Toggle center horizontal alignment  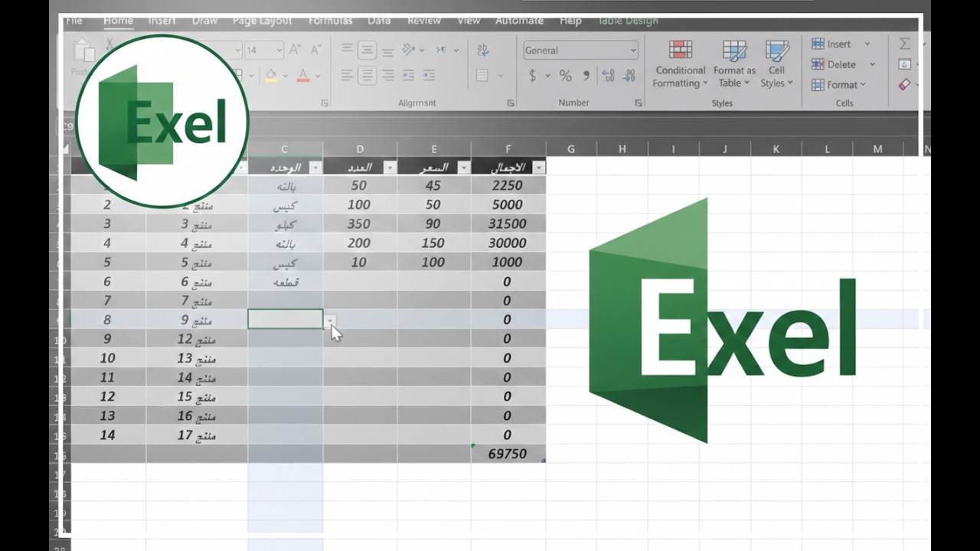pyautogui.click(x=367, y=75)
